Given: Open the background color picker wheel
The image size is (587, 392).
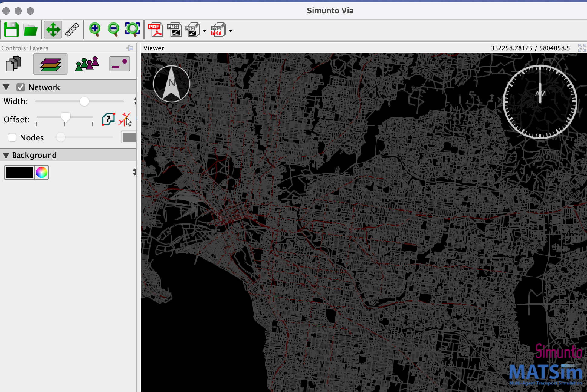Looking at the screenshot, I should click(x=41, y=173).
